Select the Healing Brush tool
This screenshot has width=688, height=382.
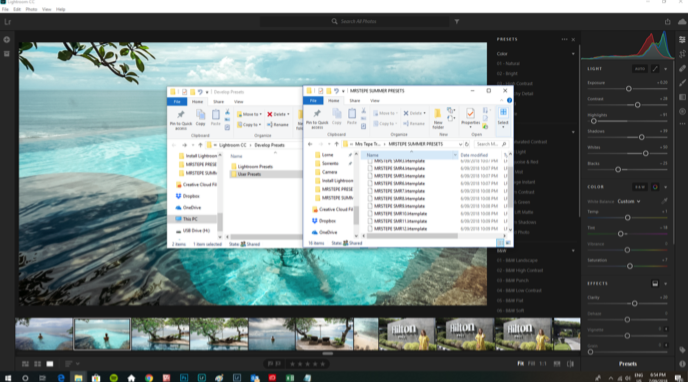682,68
